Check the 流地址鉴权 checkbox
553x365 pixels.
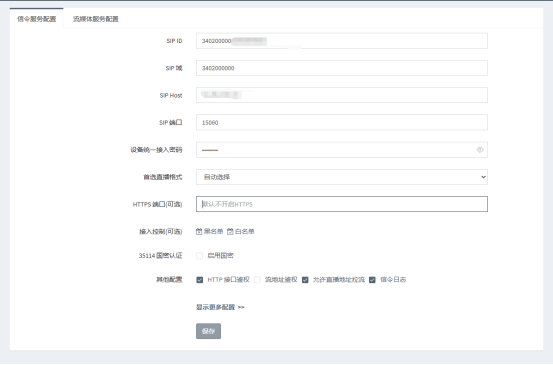point(257,280)
